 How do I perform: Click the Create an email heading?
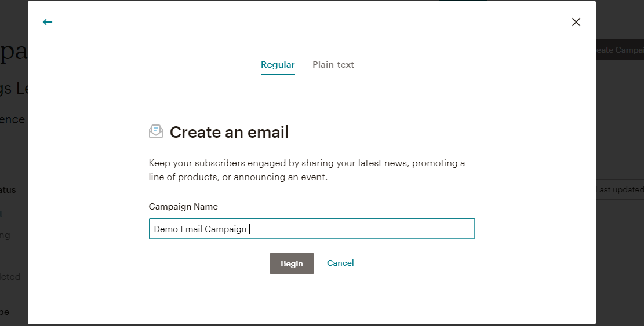pyautogui.click(x=229, y=132)
